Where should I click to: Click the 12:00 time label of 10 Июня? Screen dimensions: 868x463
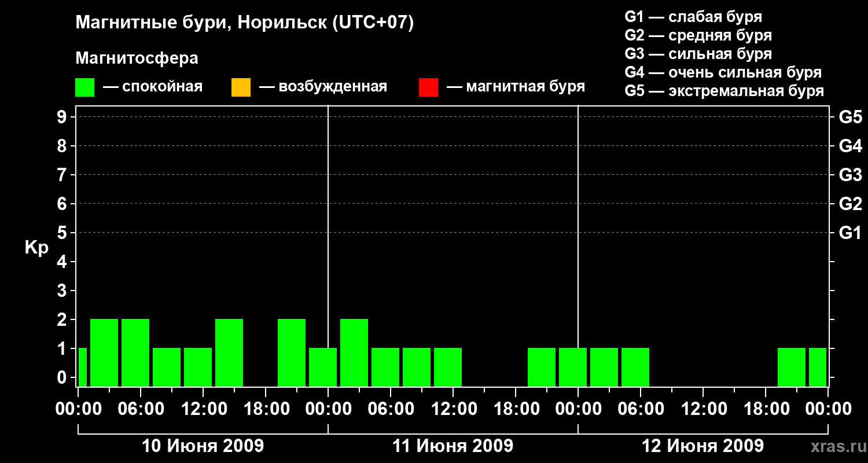(x=203, y=409)
